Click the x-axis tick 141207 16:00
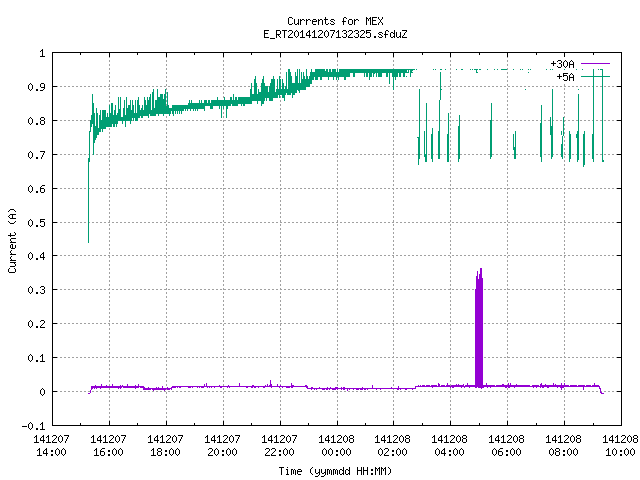Screen dimensions: 640x480 109,446
